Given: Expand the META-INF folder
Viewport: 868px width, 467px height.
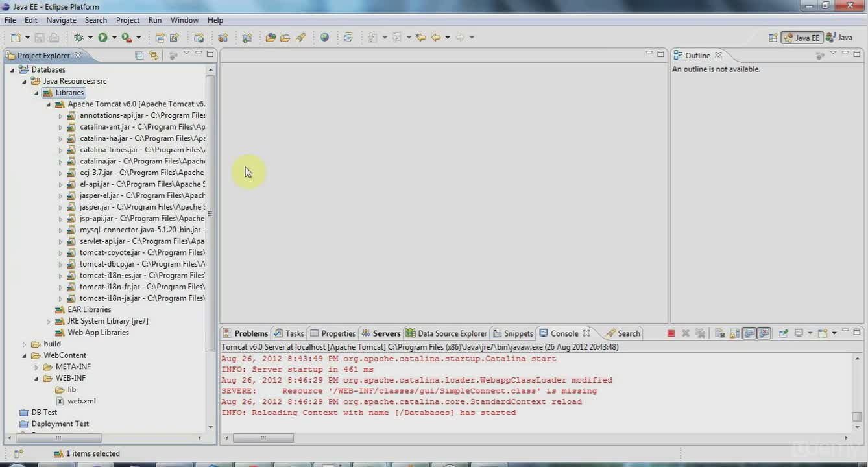Looking at the screenshot, I should click(x=37, y=367).
